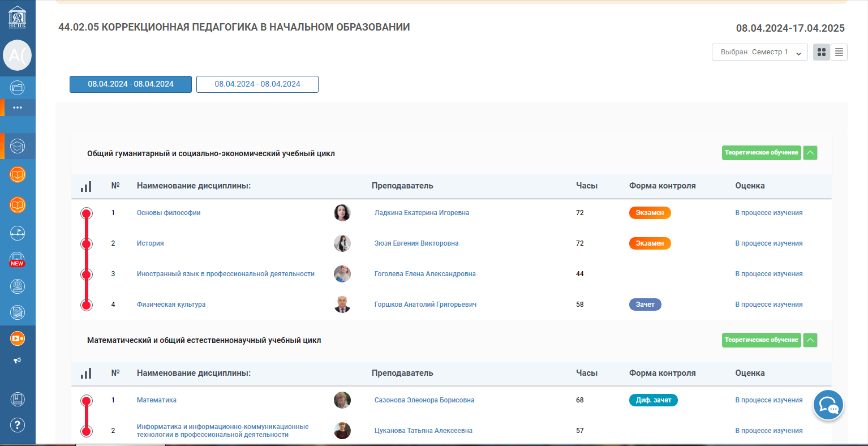
Task: Click the megaphone announcements icon
Action: point(18,361)
